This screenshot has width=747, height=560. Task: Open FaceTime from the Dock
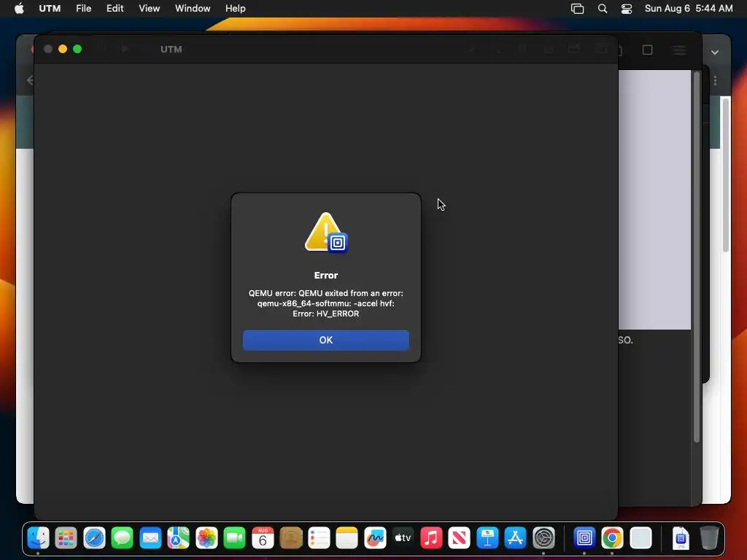tap(234, 538)
